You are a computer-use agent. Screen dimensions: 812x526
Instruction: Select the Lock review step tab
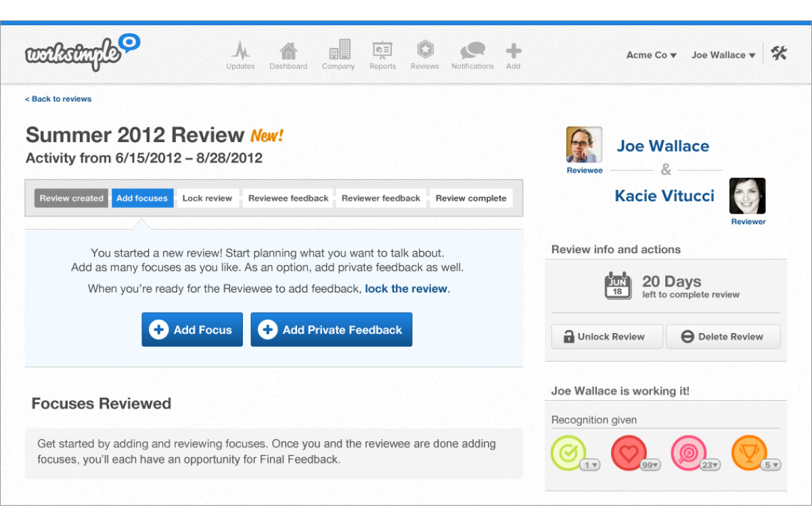(207, 198)
